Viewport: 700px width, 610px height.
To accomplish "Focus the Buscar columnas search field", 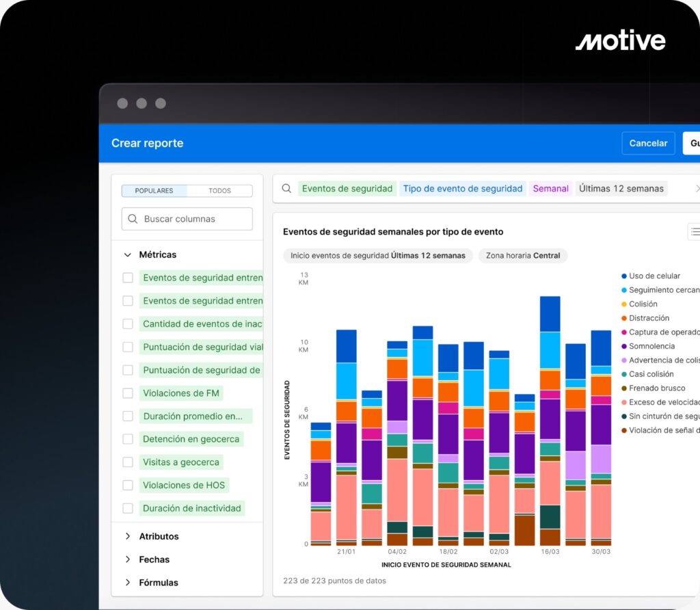I will coord(195,219).
